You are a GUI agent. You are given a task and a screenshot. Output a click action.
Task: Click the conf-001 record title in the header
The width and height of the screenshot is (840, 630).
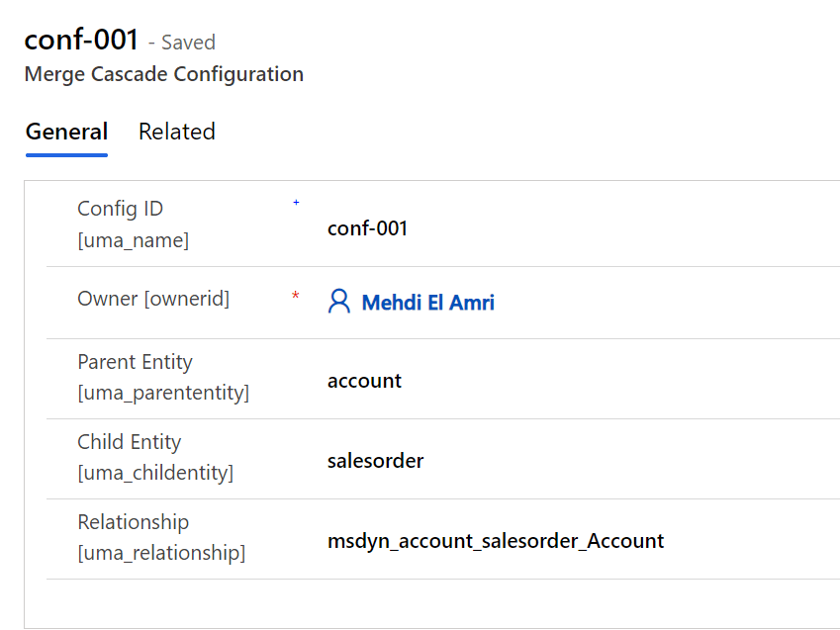[x=80, y=40]
